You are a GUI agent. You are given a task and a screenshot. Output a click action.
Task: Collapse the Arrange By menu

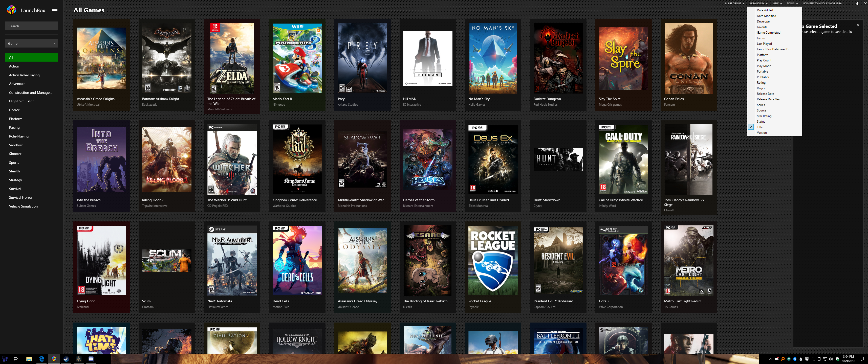(758, 3)
